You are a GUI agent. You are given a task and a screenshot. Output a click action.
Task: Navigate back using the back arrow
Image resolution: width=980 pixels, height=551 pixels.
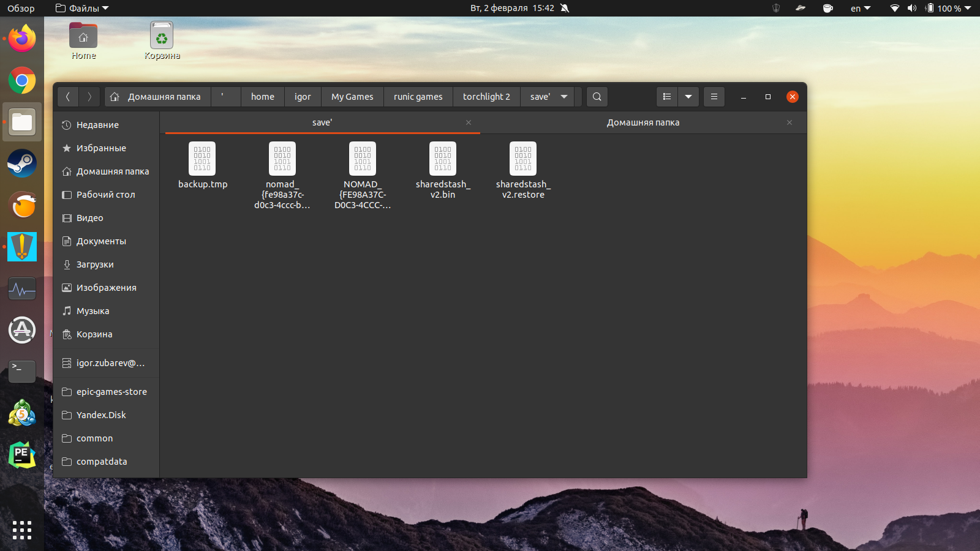pos(68,96)
